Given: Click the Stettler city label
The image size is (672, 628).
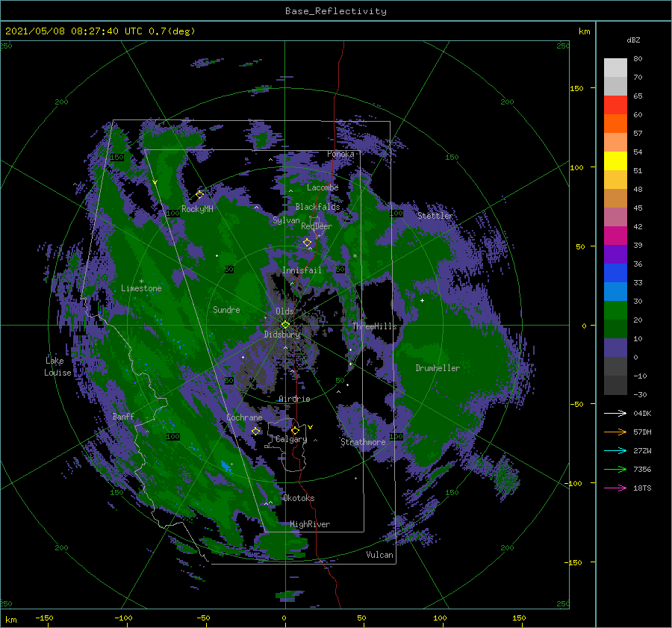Looking at the screenshot, I should [x=435, y=216].
